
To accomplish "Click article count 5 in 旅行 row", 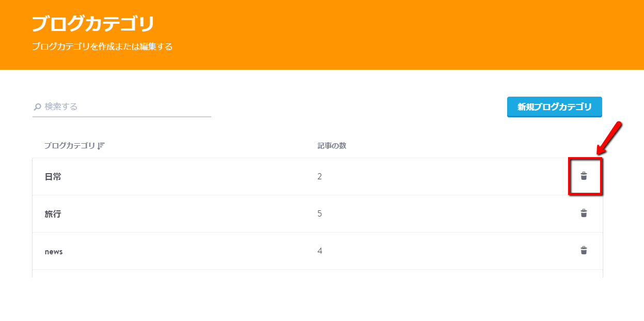I will [x=320, y=214].
